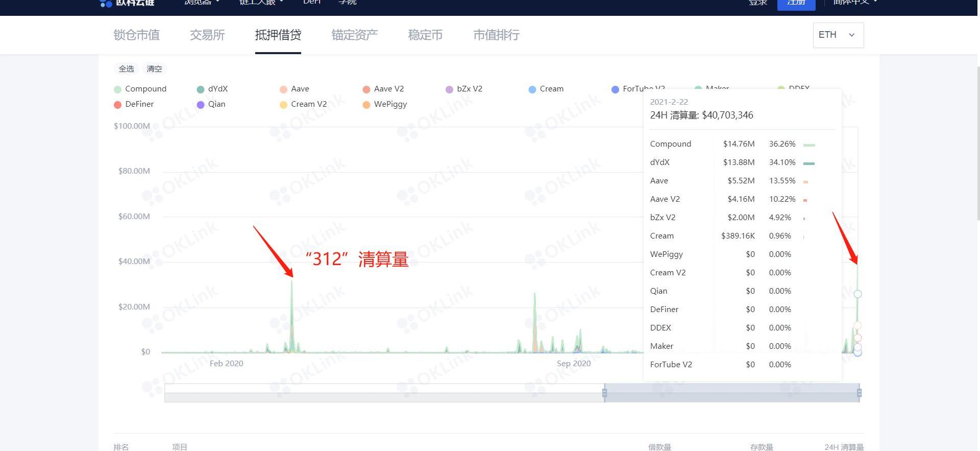Hide the Aave V2 series in legend
The width and height of the screenshot is (980, 451).
383,89
